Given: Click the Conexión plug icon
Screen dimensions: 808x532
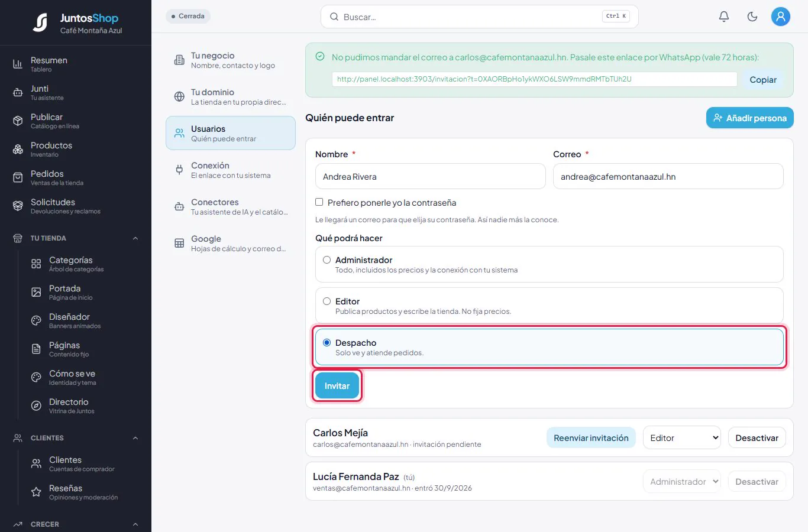Looking at the screenshot, I should point(179,170).
